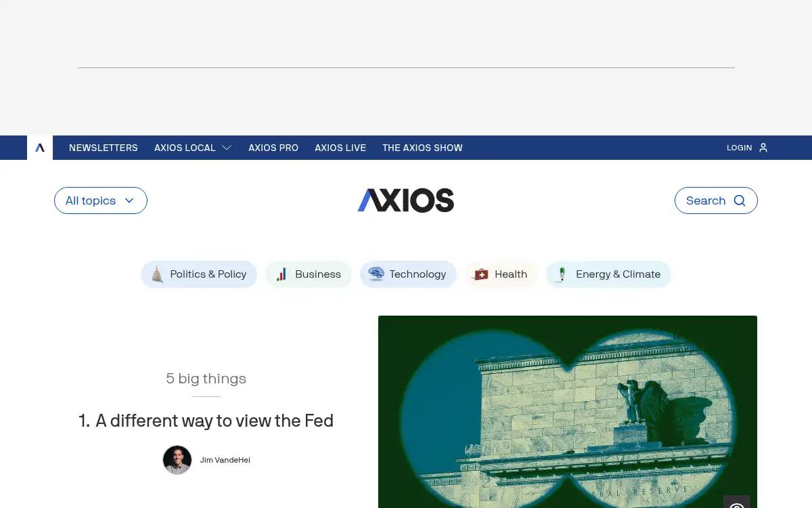The height and width of the screenshot is (508, 812).
Task: Select the Technology topic pill
Action: 408,274
